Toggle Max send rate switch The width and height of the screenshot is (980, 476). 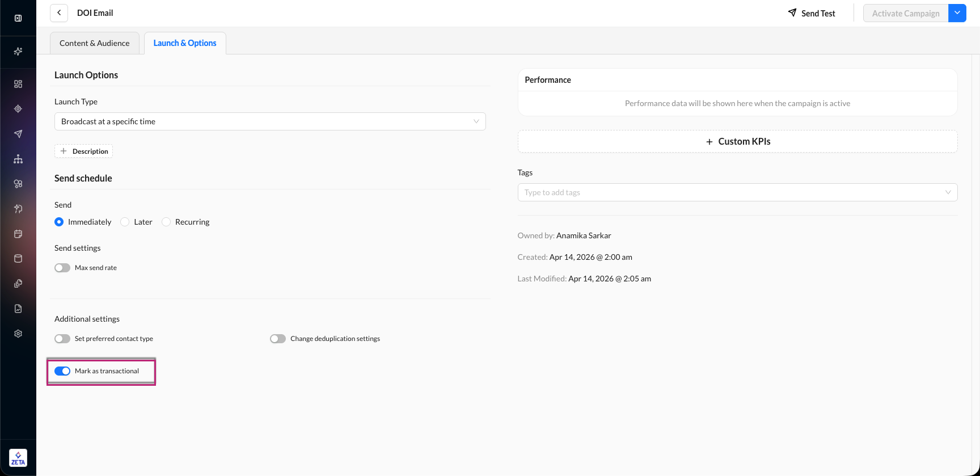[62, 268]
